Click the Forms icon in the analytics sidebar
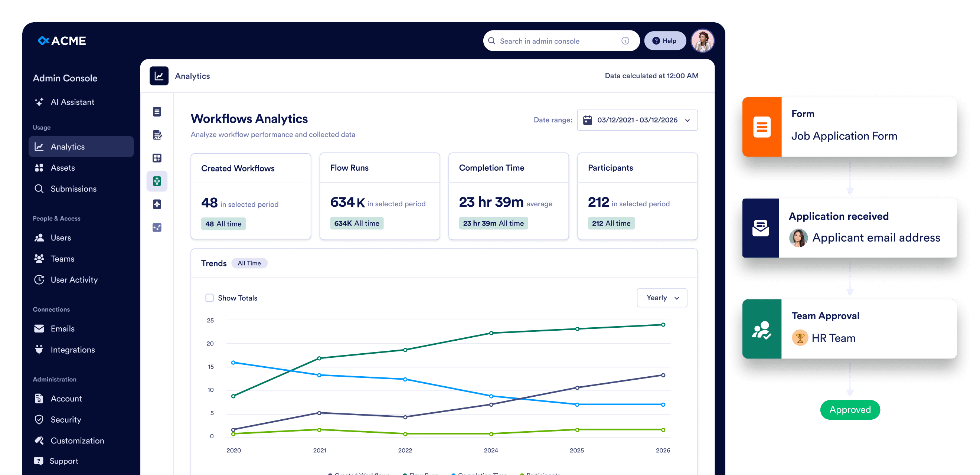 (x=157, y=112)
